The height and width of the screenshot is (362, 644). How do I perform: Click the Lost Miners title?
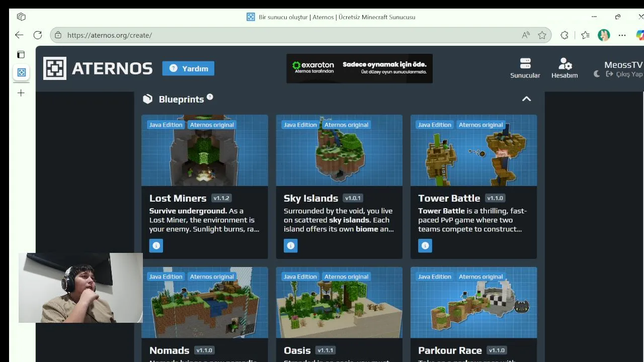[178, 198]
